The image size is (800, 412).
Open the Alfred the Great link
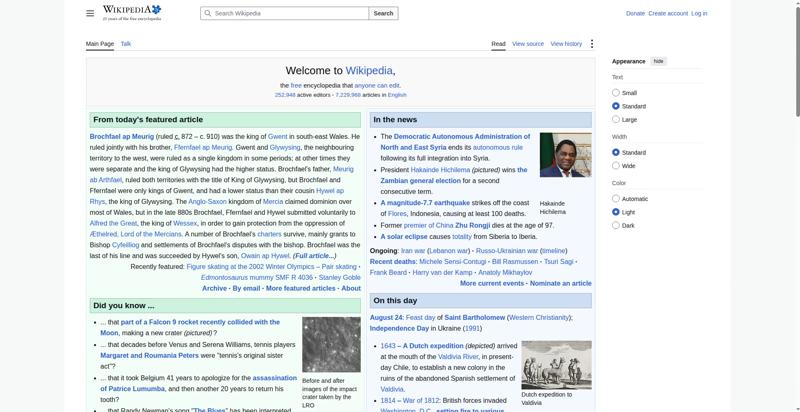[x=113, y=223]
